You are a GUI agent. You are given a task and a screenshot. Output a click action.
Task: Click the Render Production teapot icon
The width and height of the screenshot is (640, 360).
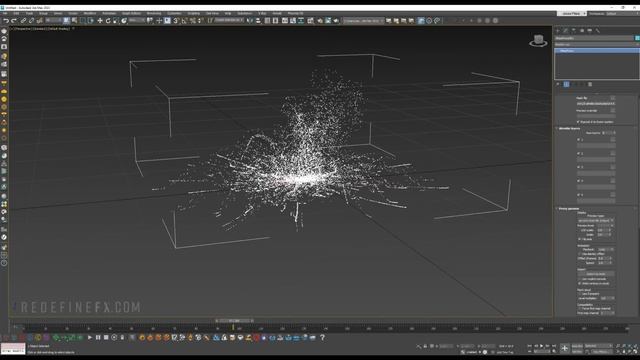click(x=336, y=20)
